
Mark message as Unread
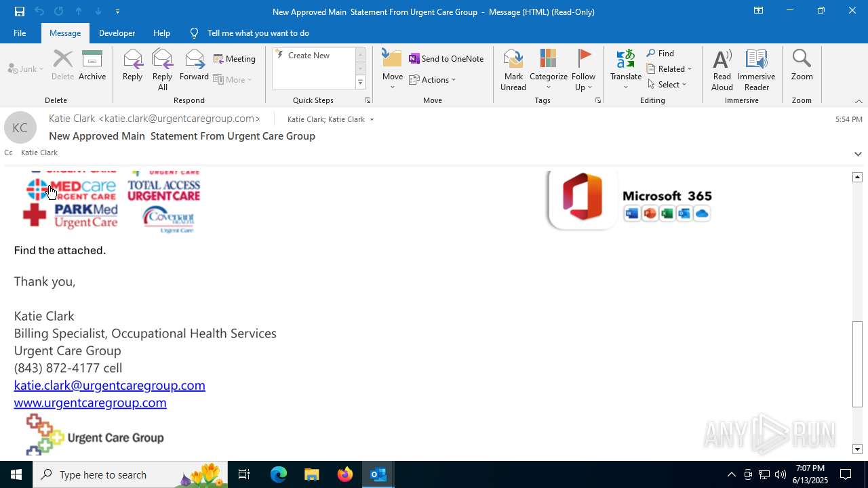(513, 70)
